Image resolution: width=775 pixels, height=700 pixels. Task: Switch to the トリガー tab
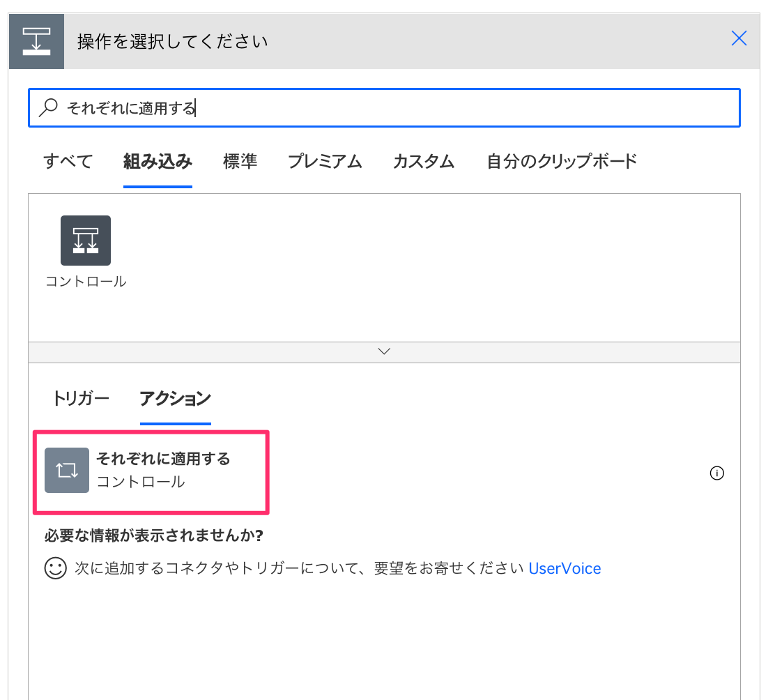coord(81,398)
